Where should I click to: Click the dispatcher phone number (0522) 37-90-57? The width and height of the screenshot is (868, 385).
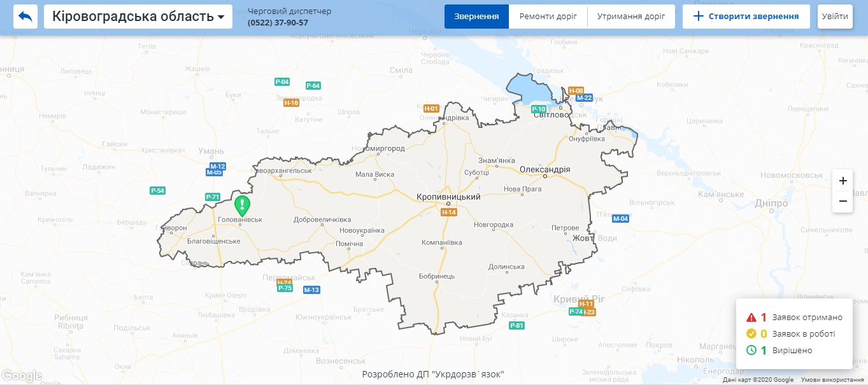pyautogui.click(x=278, y=23)
